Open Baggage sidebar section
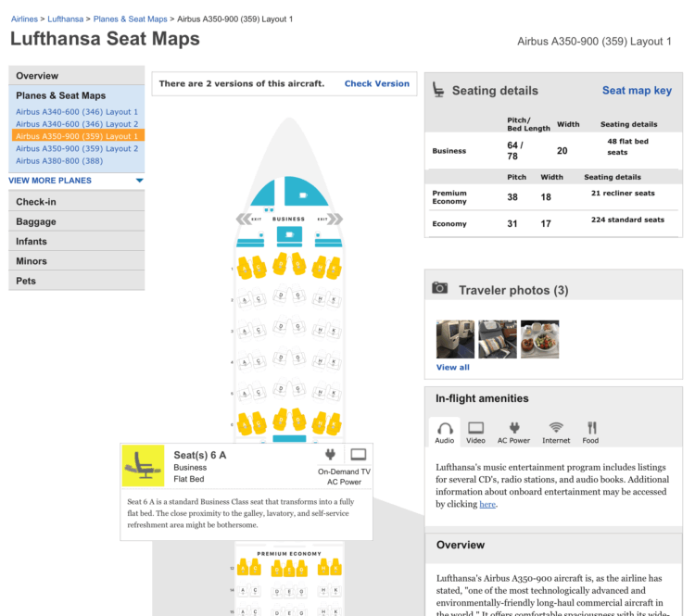The width and height of the screenshot is (695, 616). (76, 221)
